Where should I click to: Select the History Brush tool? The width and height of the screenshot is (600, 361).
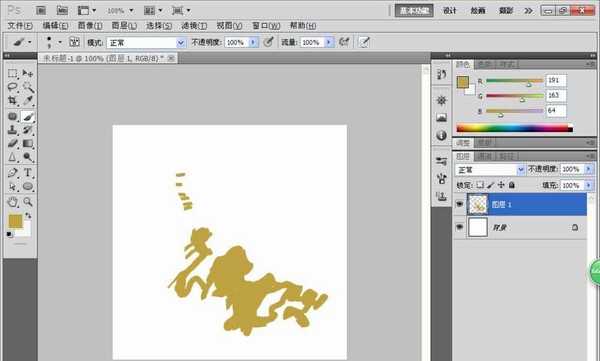(28, 130)
